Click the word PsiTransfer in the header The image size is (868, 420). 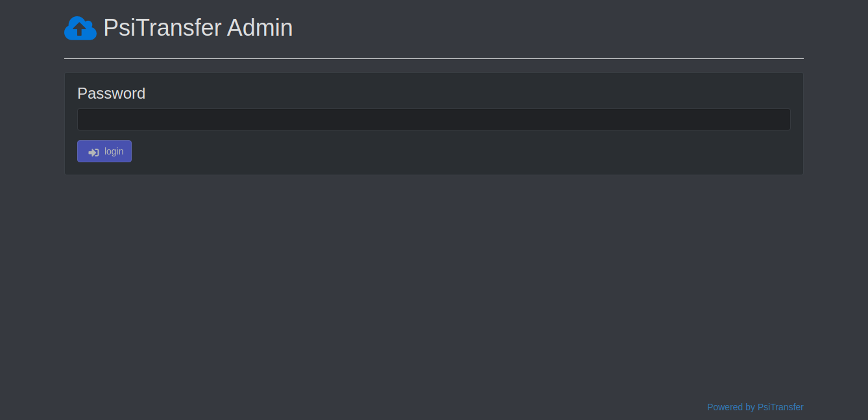(x=162, y=28)
